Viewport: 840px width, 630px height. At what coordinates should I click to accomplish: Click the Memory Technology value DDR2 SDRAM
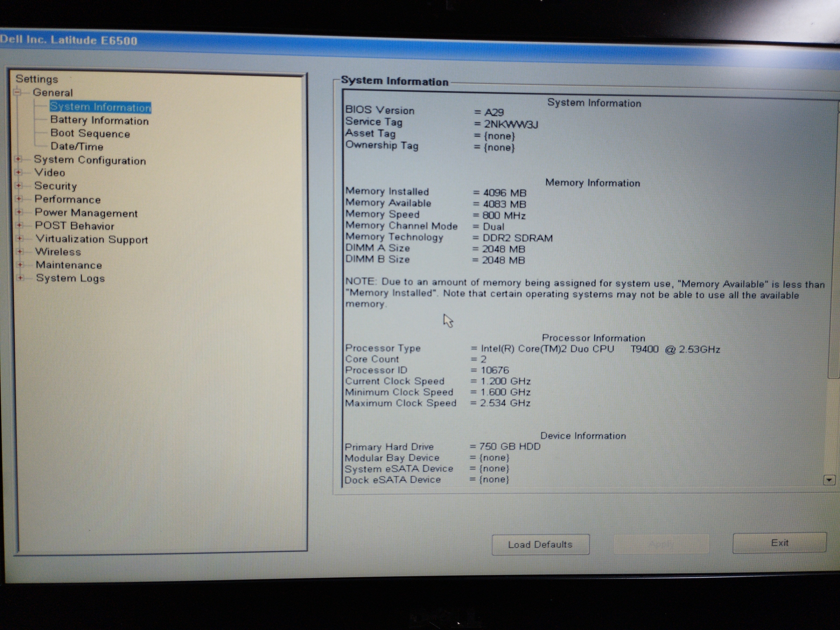pyautogui.click(x=518, y=238)
